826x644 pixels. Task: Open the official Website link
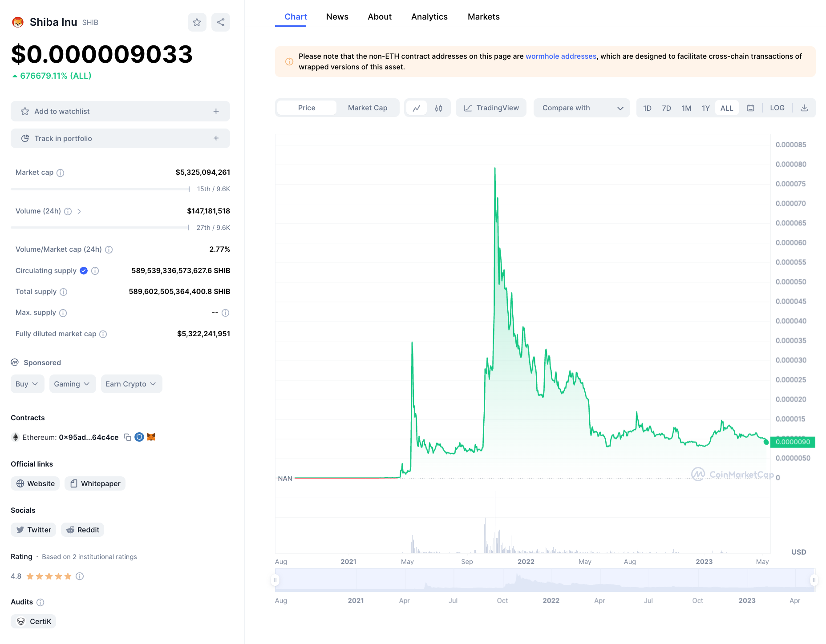pos(35,484)
